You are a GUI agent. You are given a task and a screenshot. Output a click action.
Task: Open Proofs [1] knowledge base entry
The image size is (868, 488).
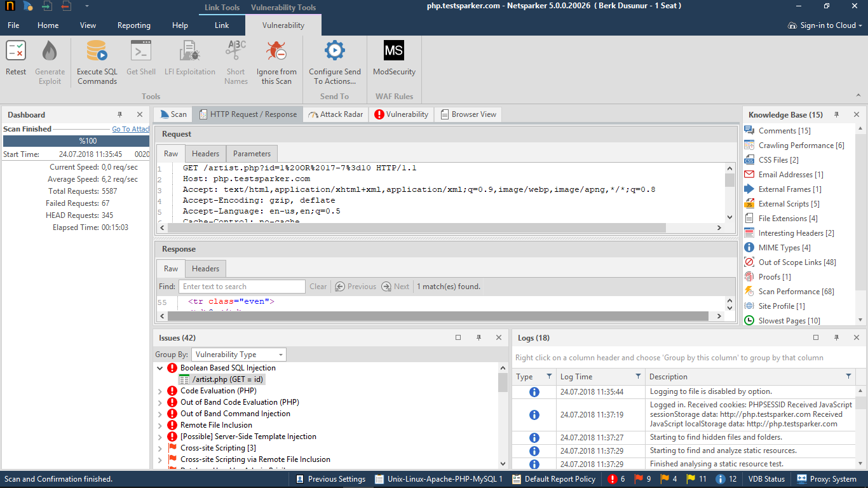click(x=768, y=277)
